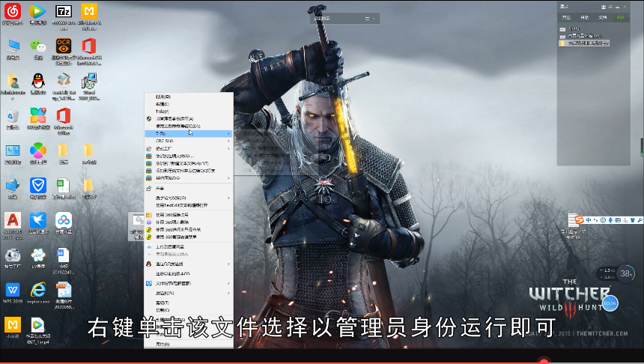Expand the CRC SHA submenu
Viewport: 644px width, 364px height.
189,141
